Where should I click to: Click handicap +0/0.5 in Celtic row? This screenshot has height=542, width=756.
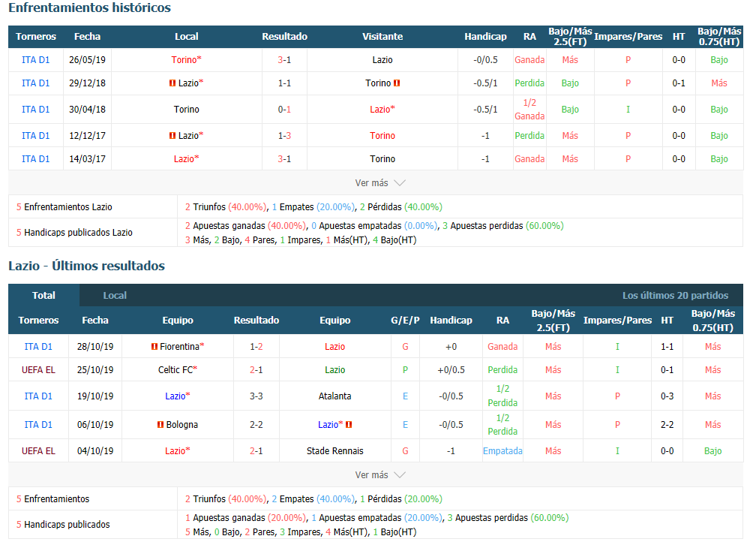pyautogui.click(x=451, y=369)
